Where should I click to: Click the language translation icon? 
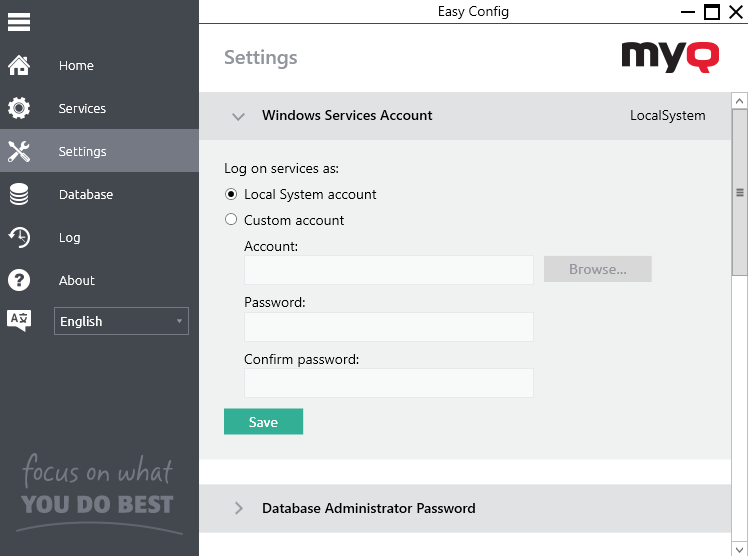pyautogui.click(x=19, y=321)
